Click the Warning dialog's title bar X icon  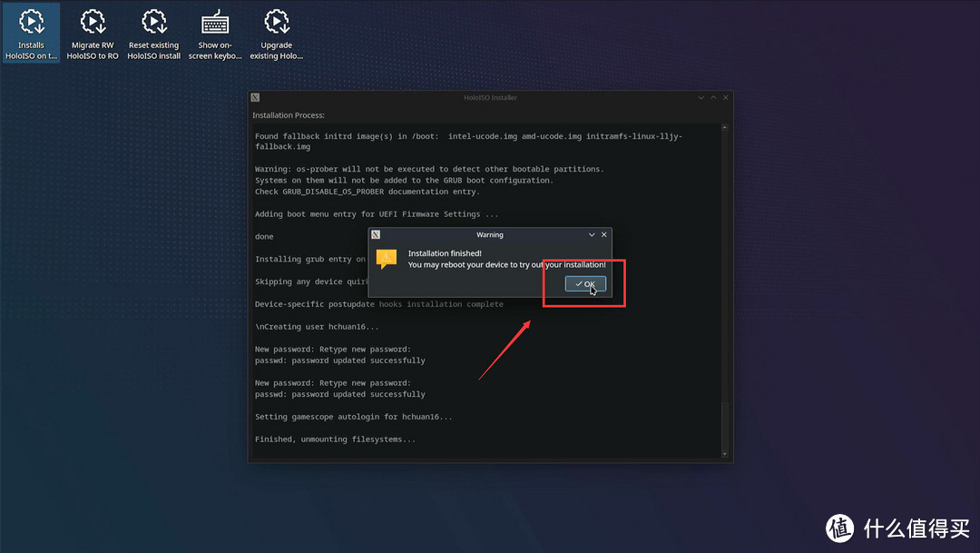click(x=376, y=234)
